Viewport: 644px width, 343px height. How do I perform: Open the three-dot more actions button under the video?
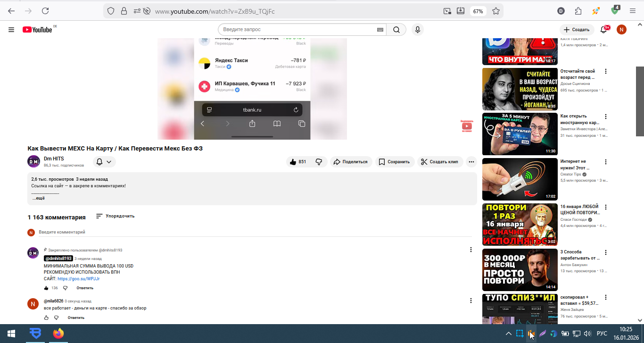coord(471,162)
